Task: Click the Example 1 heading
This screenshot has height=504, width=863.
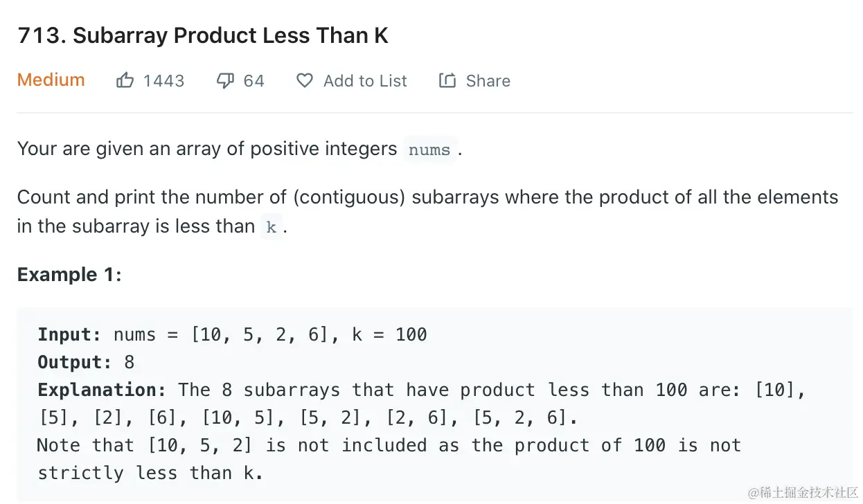Action: coord(69,275)
